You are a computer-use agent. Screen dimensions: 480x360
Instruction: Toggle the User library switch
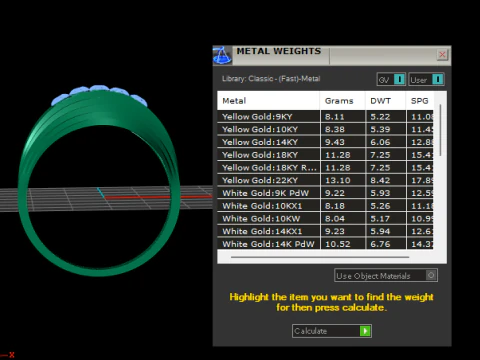coord(437,79)
